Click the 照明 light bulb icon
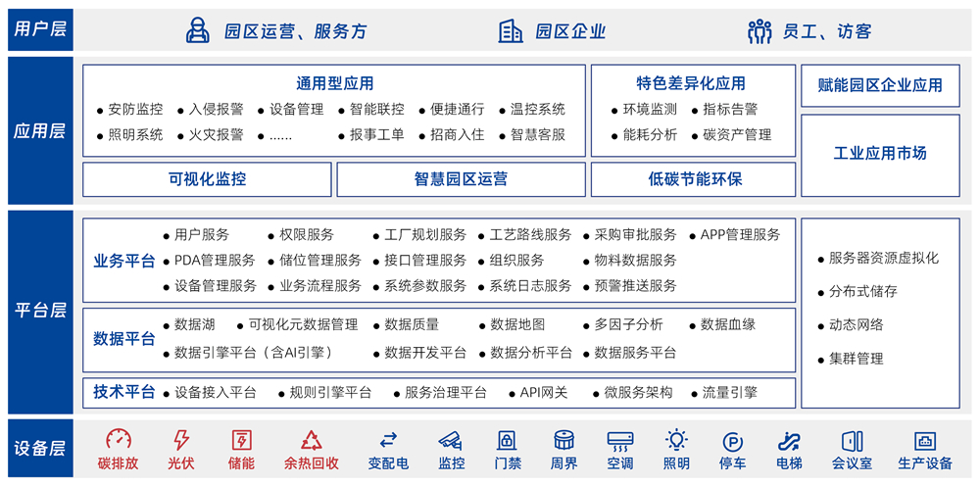The width and height of the screenshot is (980, 486). [x=676, y=440]
